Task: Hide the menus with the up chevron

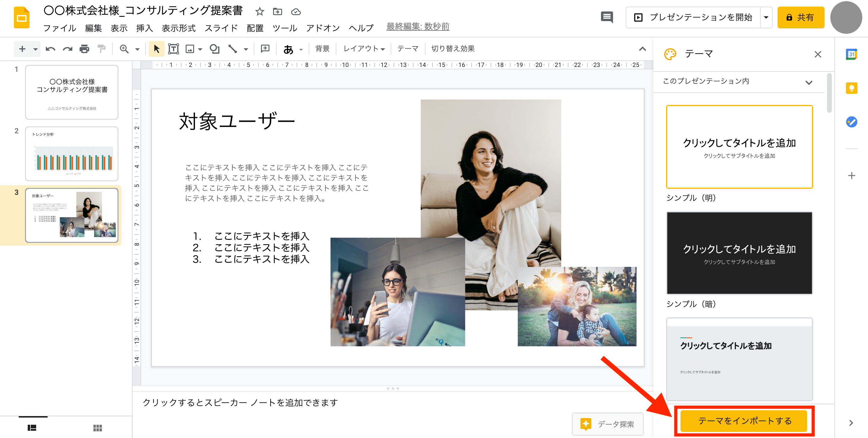Action: (643, 49)
